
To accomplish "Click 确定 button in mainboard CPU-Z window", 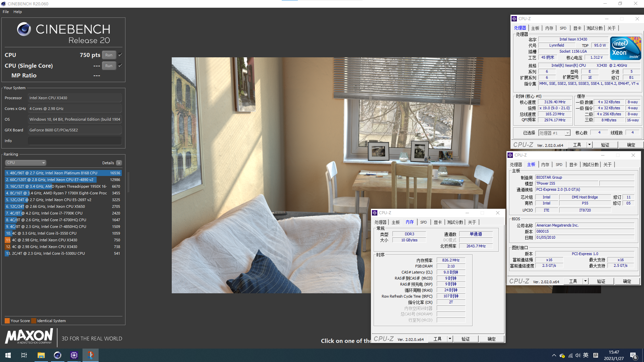I will (x=627, y=281).
